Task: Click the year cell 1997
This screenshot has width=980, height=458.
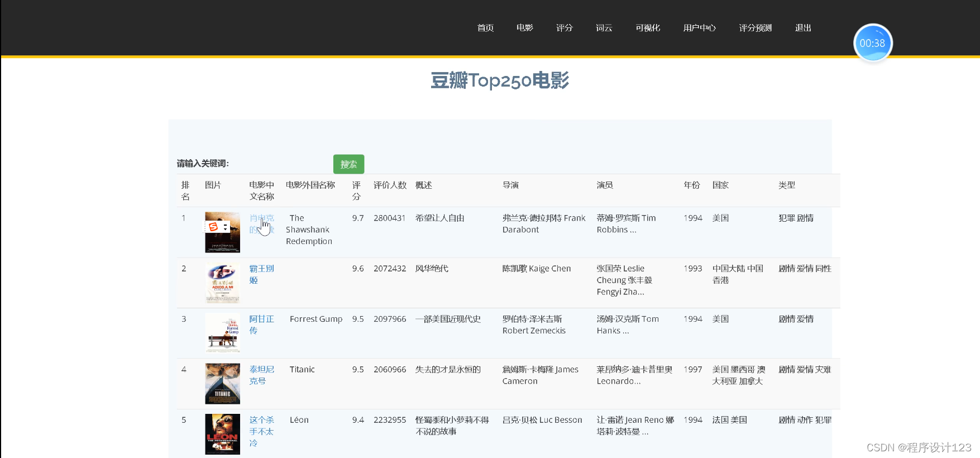Action: click(693, 369)
